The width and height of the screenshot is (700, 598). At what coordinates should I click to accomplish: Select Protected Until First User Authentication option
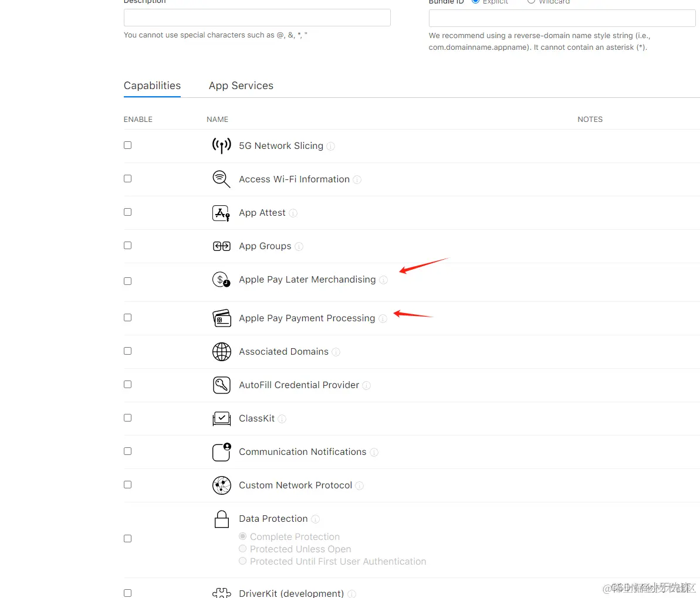point(242,561)
